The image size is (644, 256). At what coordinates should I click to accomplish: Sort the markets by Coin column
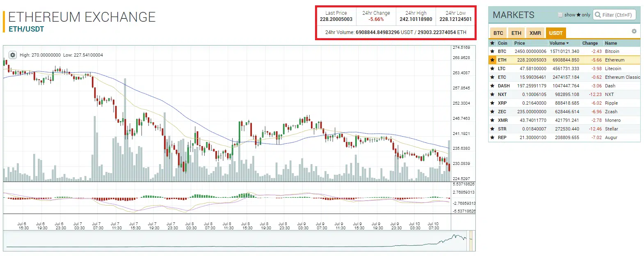click(x=502, y=43)
